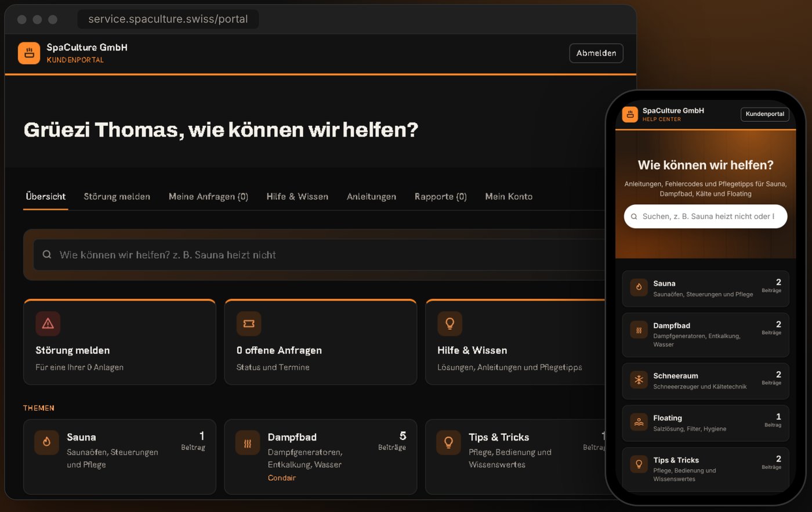Click 'Salzlösung, Filter, Hygiene' text on phone
Screen dimensions: 812x512
[x=690, y=429]
